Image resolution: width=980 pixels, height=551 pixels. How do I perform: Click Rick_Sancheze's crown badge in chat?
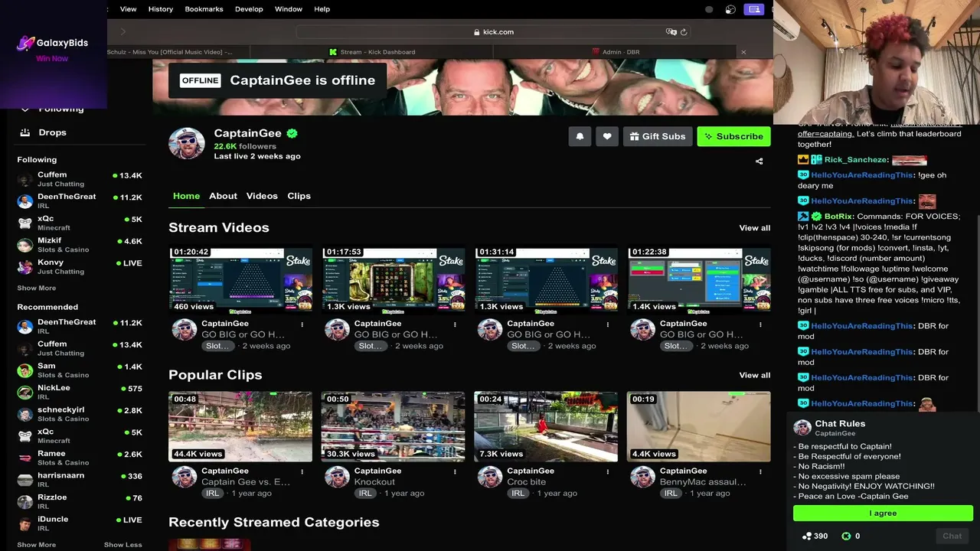click(x=803, y=160)
